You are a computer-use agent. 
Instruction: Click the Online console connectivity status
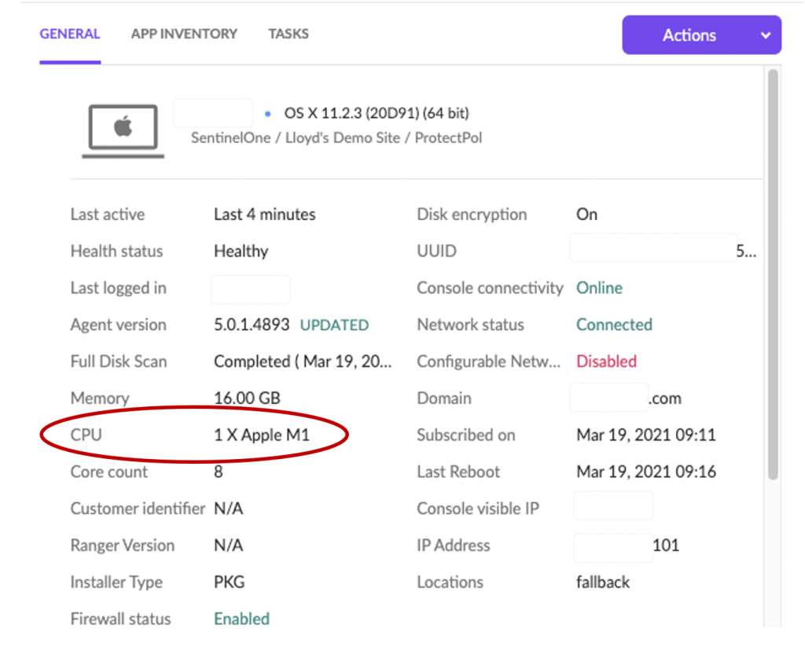point(599,288)
